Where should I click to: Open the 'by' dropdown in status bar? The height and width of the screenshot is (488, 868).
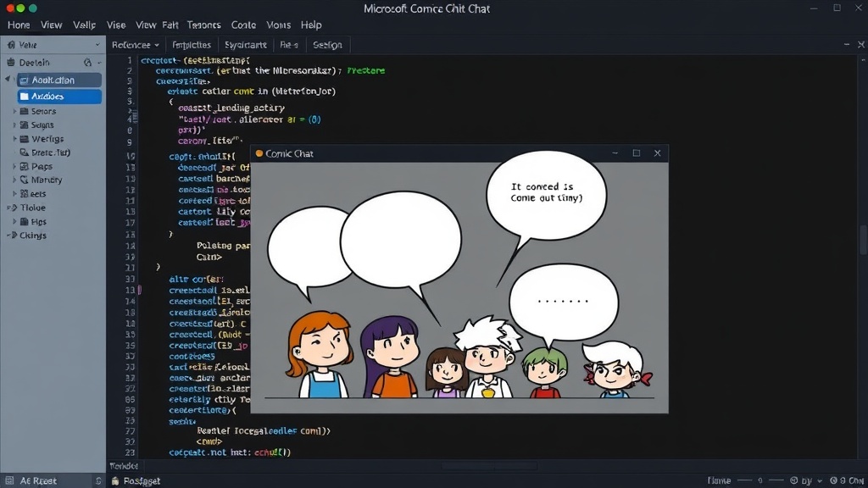pos(820,481)
